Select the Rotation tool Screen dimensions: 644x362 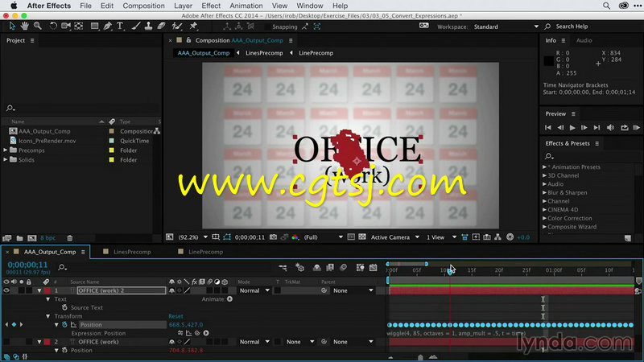pos(53,27)
